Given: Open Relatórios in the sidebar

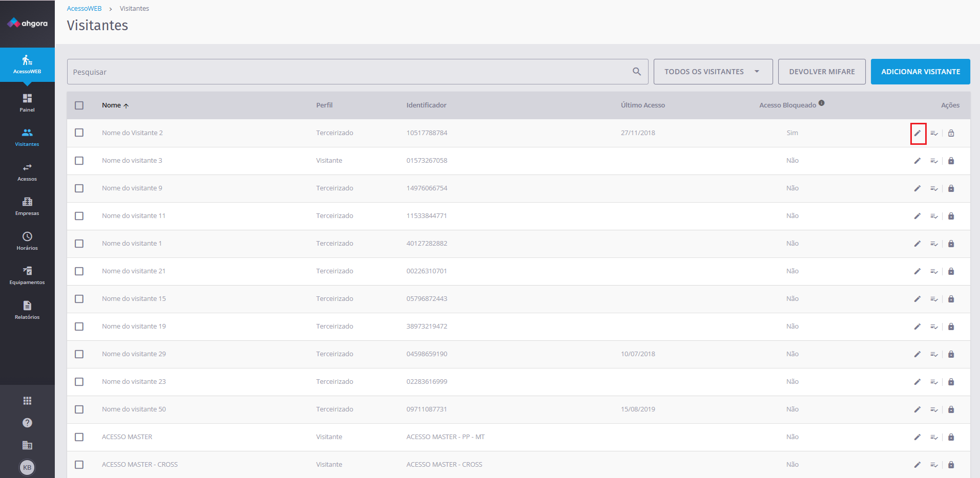Looking at the screenshot, I should 27,310.
